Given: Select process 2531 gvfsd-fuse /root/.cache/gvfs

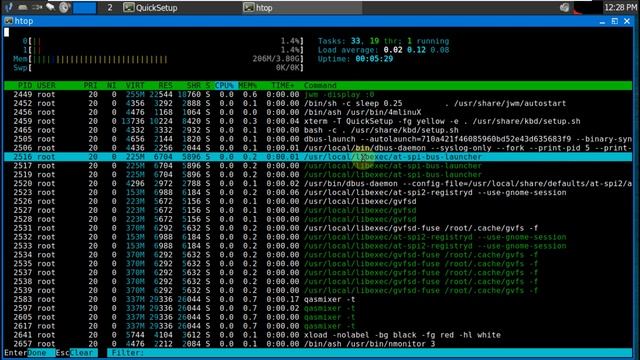Looking at the screenshot, I should pos(318,228).
